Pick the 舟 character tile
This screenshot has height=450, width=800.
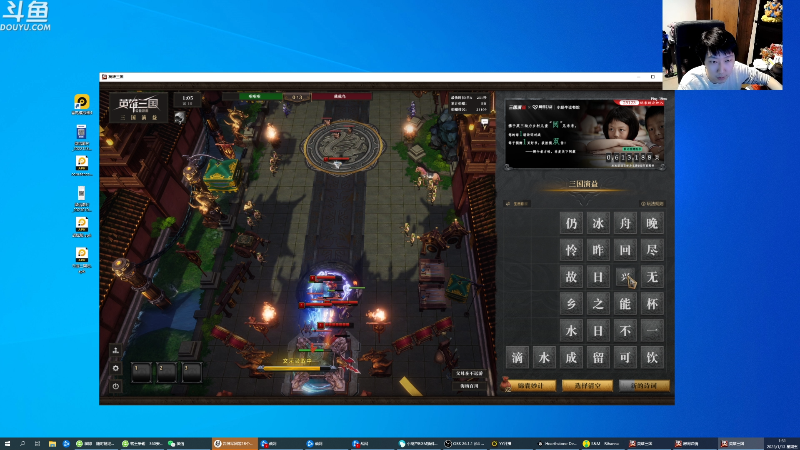[x=625, y=223]
